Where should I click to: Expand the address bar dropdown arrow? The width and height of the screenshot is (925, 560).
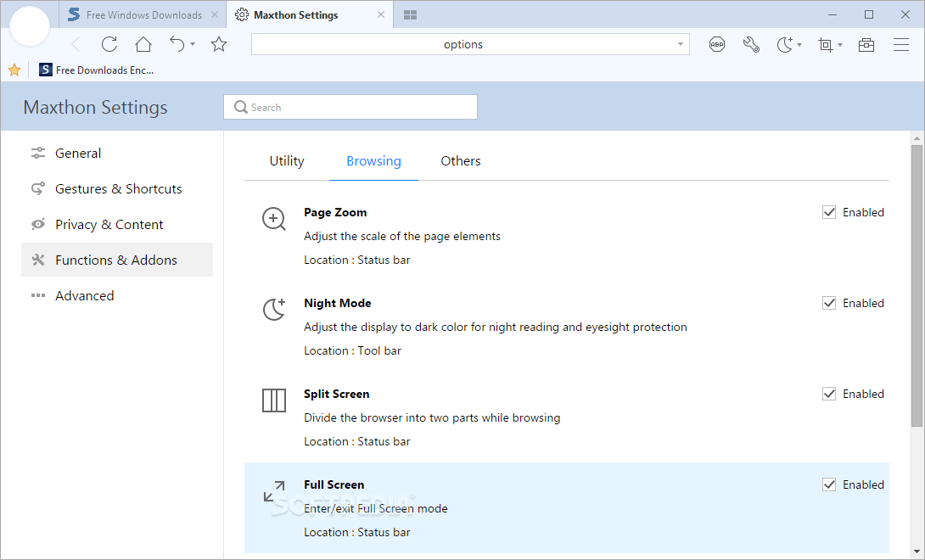pyautogui.click(x=681, y=44)
